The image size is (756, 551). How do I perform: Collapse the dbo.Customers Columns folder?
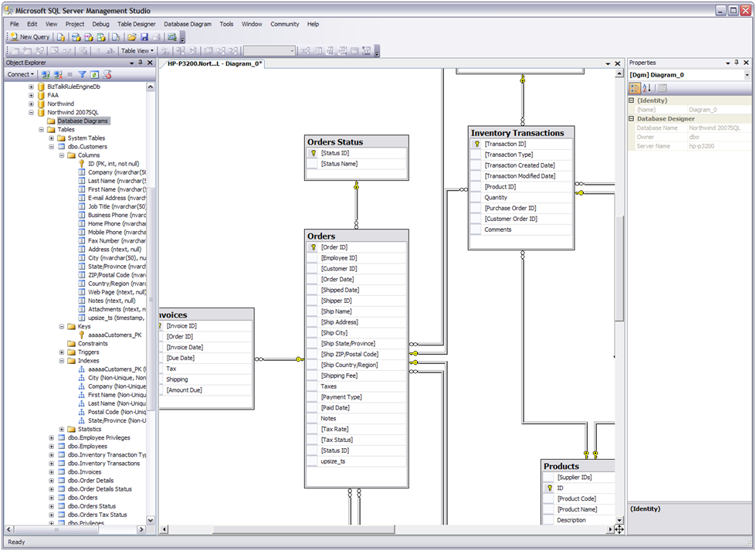pyautogui.click(x=62, y=155)
